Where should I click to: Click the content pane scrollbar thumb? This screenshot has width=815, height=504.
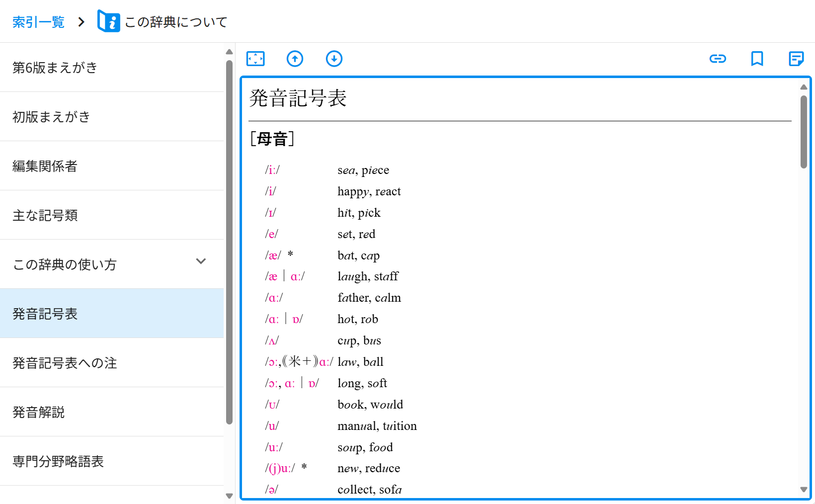pyautogui.click(x=804, y=132)
